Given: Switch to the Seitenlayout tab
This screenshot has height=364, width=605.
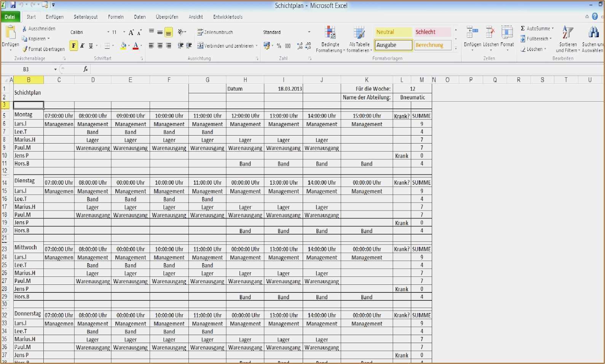Looking at the screenshot, I should (x=86, y=17).
